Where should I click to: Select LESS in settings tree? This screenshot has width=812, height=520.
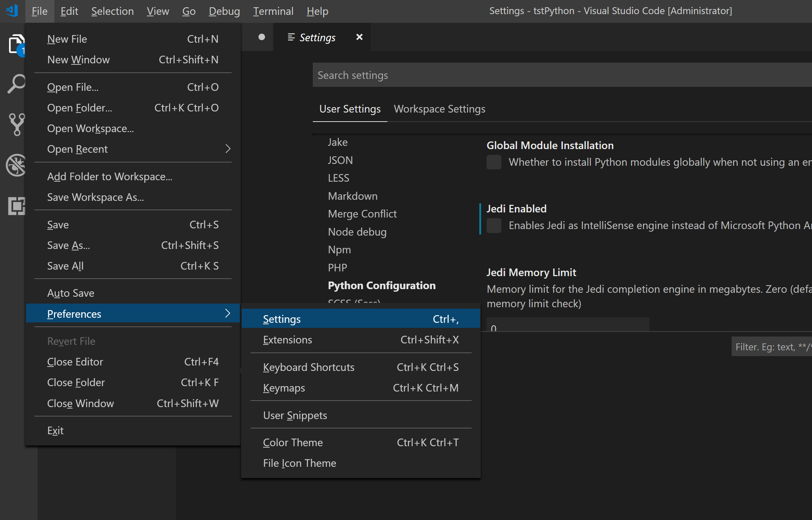point(338,178)
